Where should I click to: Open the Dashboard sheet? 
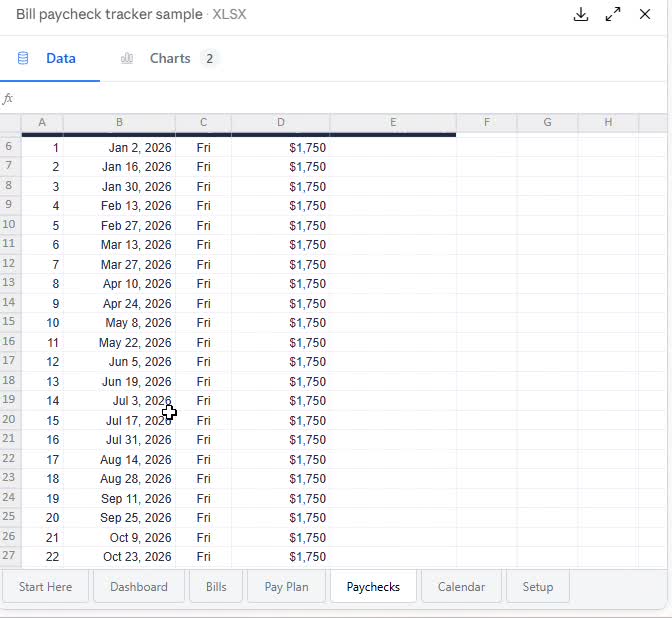139,587
